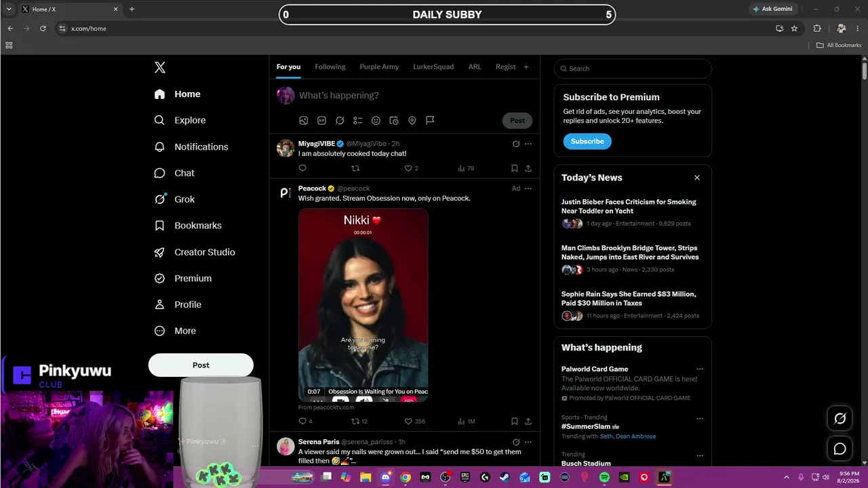Click the flag icon in composer toolbar
This screenshot has height=488, width=868.
tap(430, 121)
